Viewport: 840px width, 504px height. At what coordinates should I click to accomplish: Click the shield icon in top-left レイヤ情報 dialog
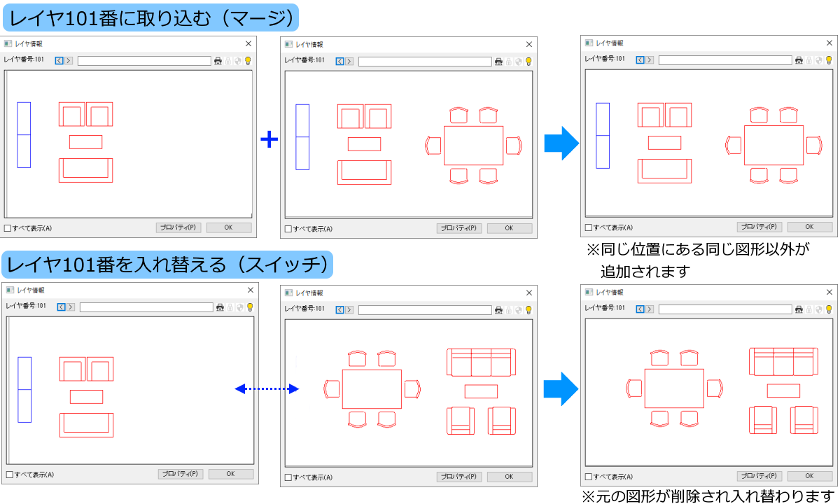(238, 61)
